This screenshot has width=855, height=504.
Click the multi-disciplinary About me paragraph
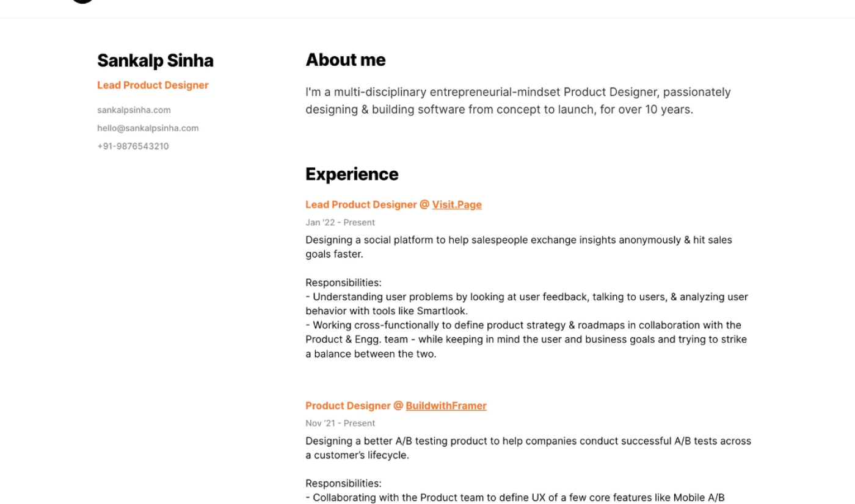(x=518, y=101)
